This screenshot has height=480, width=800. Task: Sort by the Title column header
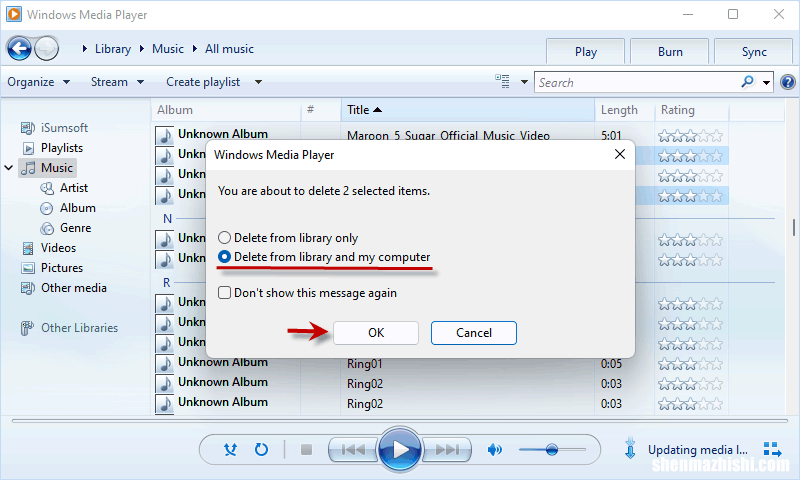tap(468, 110)
